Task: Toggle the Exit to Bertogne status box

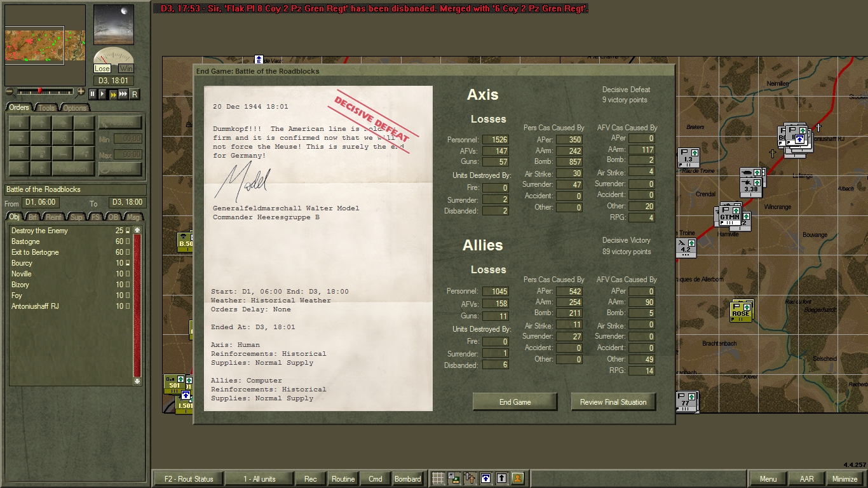Action: coord(128,252)
